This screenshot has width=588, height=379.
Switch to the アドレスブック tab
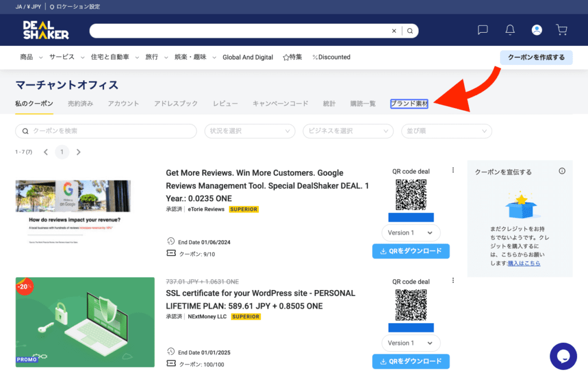point(176,103)
